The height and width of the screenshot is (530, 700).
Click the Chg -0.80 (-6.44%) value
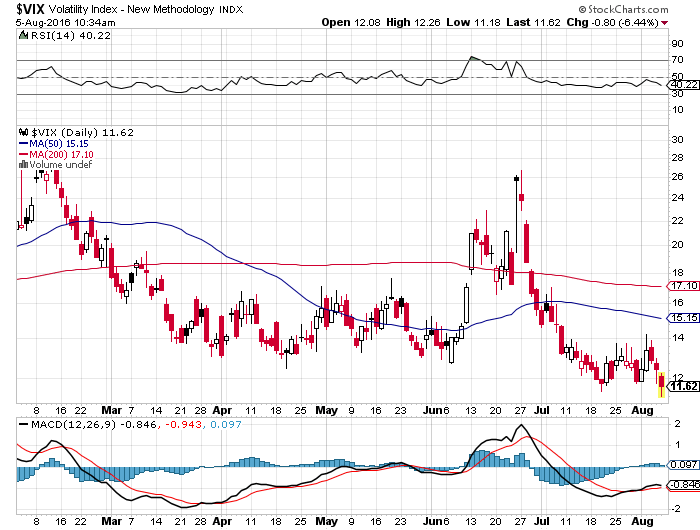612,22
